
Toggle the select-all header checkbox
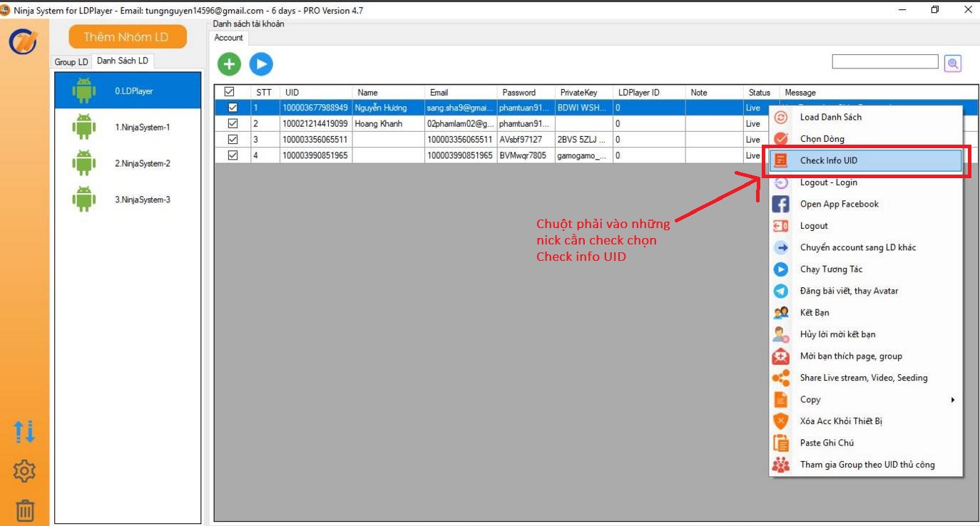tap(229, 92)
